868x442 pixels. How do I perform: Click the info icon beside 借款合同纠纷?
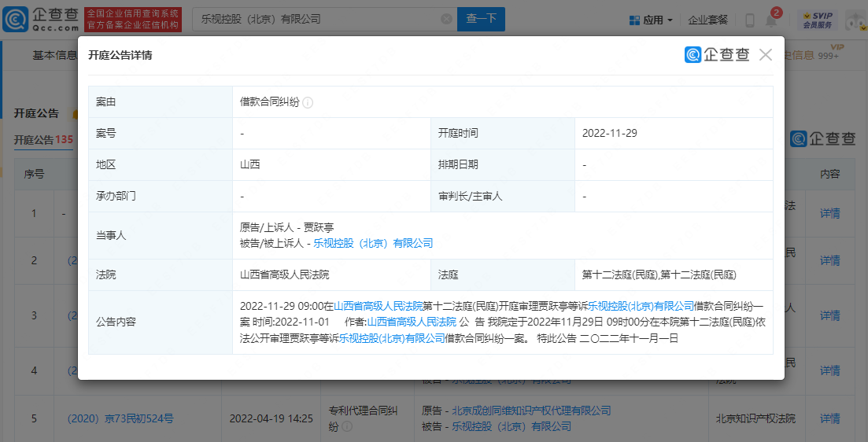pyautogui.click(x=308, y=102)
